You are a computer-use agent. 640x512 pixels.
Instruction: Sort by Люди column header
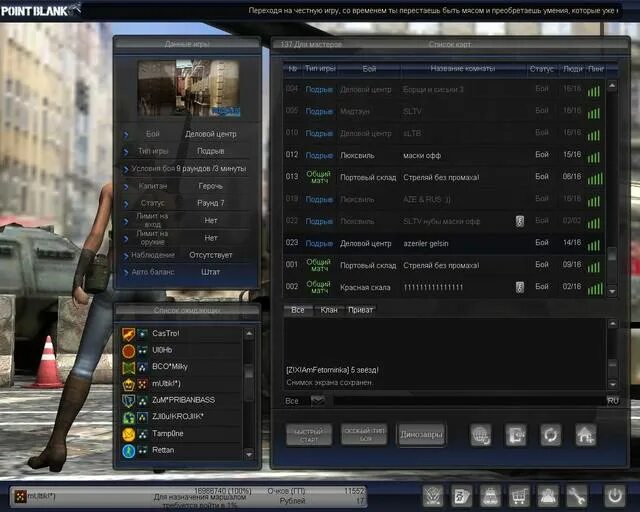point(572,69)
